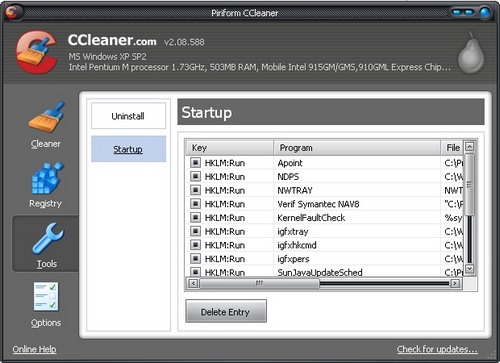Close CCleaner with the round blue button

pyautogui.click(x=485, y=12)
